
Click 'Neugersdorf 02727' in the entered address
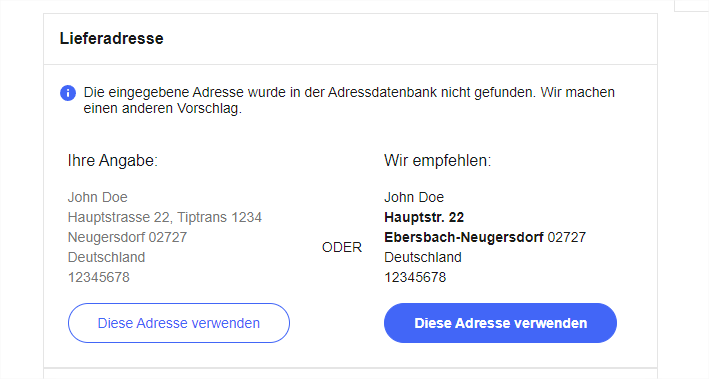tap(127, 237)
